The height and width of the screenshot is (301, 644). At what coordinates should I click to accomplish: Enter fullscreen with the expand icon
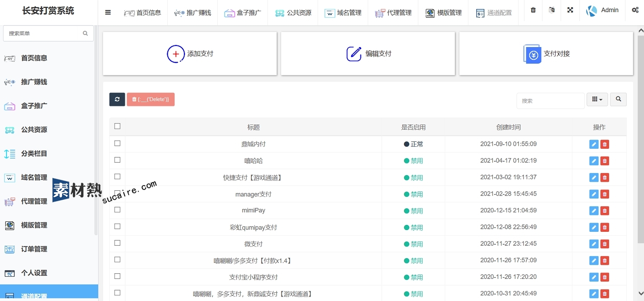click(570, 10)
